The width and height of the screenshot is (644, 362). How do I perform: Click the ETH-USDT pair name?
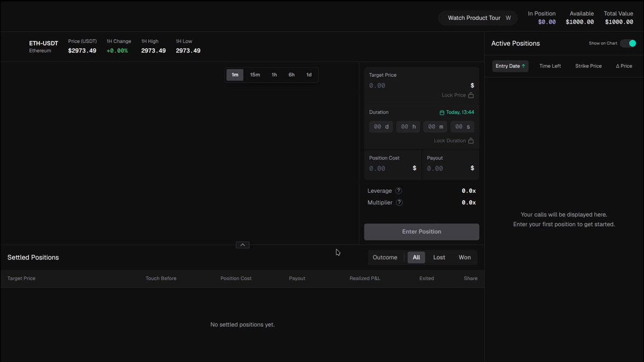click(43, 43)
